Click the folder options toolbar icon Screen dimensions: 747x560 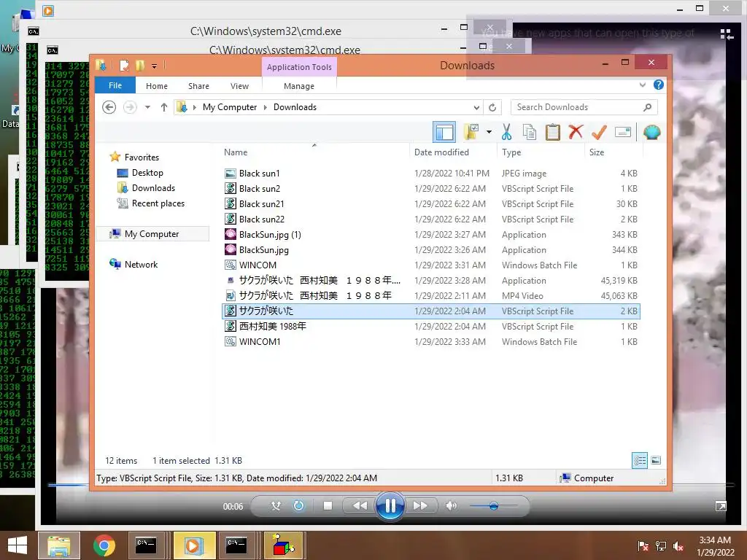point(471,132)
